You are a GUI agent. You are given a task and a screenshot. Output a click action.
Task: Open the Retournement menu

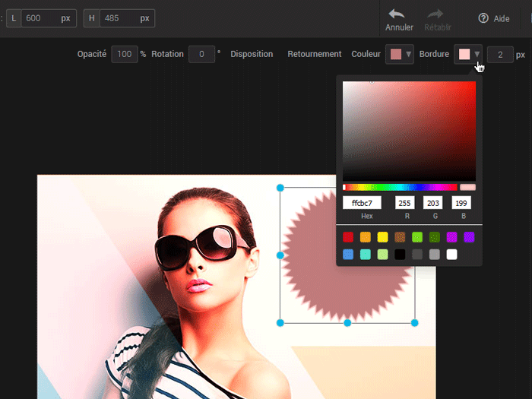coord(315,55)
